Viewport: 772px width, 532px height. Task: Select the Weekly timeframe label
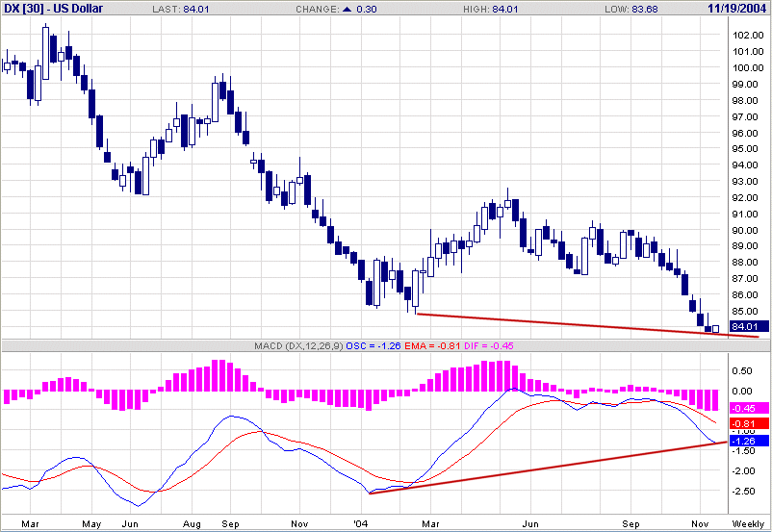point(749,524)
